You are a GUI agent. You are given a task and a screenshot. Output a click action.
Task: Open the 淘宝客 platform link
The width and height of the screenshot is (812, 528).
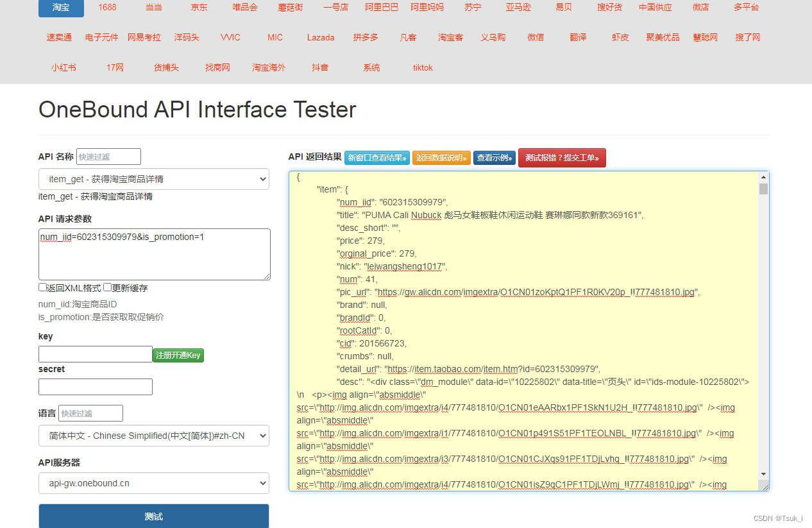(450, 37)
